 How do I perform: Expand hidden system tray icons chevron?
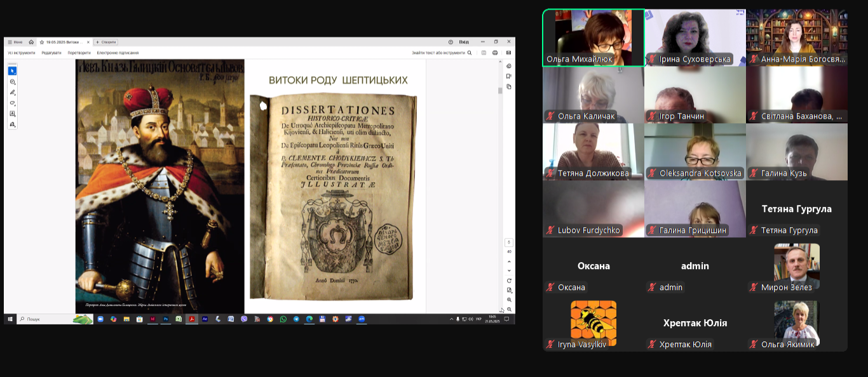[451, 319]
